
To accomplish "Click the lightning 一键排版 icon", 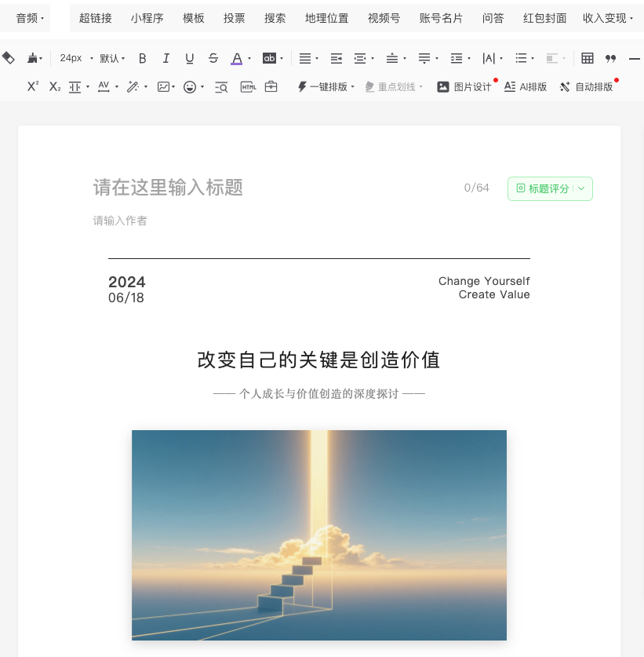I will coord(302,86).
